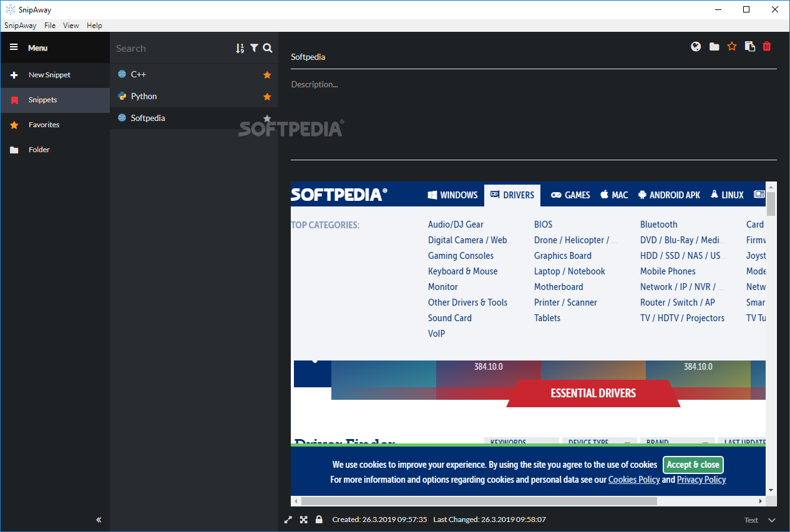The image size is (790, 532).
Task: Open the Printer / Scanner link
Action: pos(565,302)
